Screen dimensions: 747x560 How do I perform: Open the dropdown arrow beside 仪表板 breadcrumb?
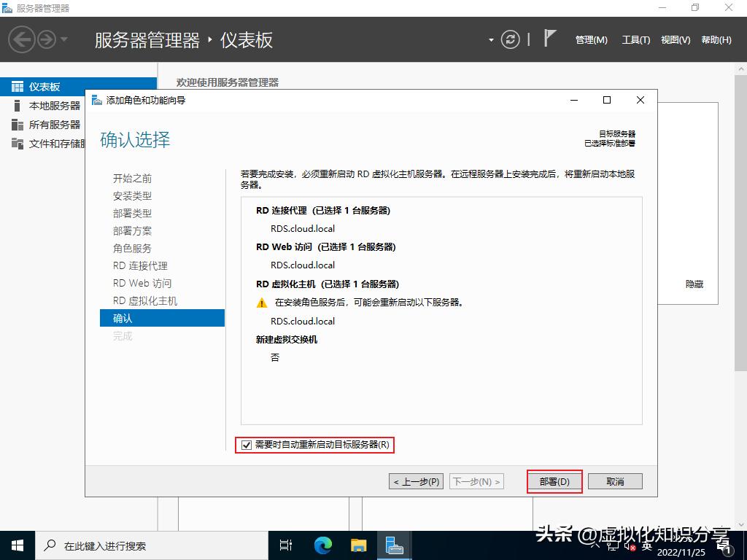coord(490,40)
